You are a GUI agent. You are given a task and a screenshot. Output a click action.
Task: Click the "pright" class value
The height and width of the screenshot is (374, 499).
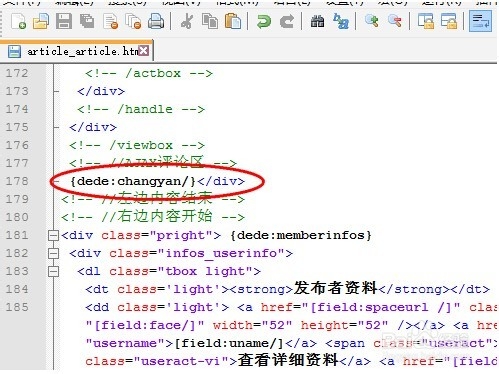[x=181, y=235]
